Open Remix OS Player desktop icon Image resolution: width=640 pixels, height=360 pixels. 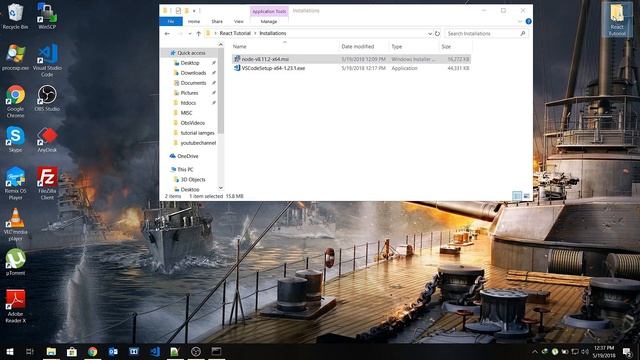(15, 183)
